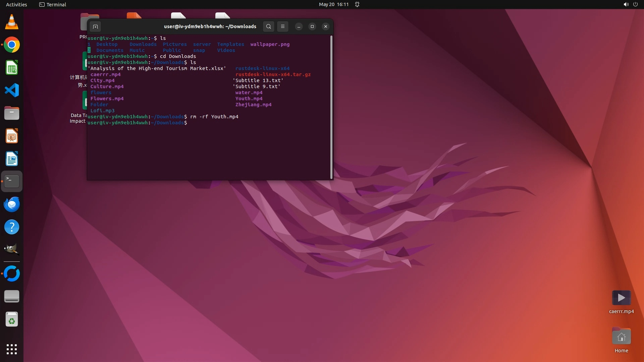Viewport: 644px width, 362px height.
Task: Open LibreOffice Impress from dock
Action: pos(12,136)
